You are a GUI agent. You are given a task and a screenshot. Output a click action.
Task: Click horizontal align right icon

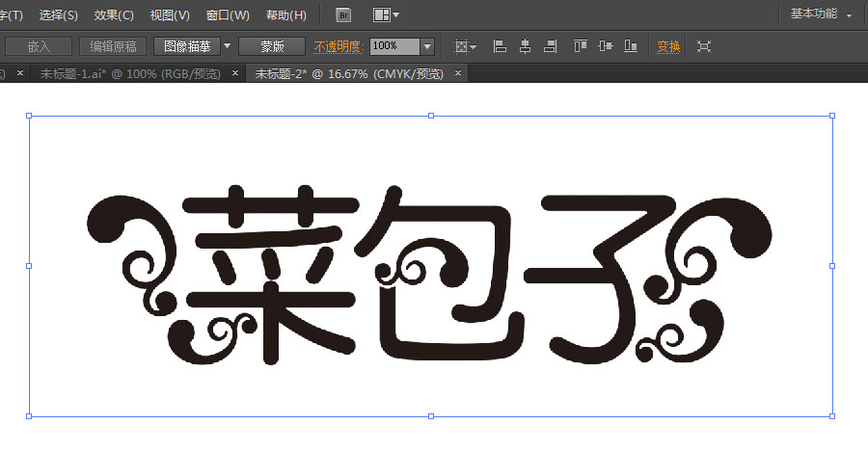click(x=550, y=46)
